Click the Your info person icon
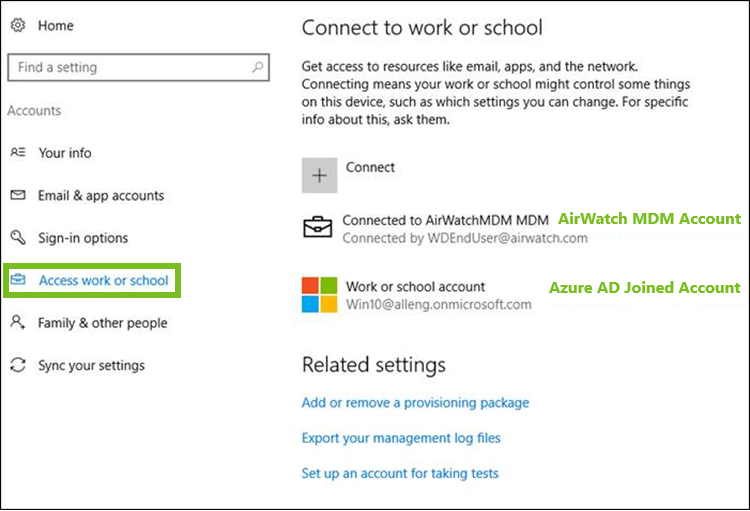 pos(18,152)
